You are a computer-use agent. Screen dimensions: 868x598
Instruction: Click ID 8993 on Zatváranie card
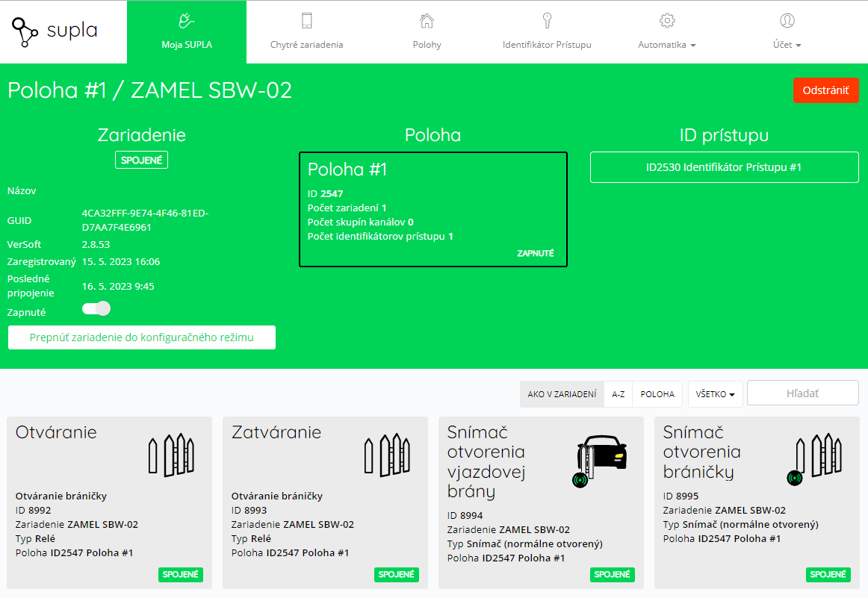[x=249, y=511]
